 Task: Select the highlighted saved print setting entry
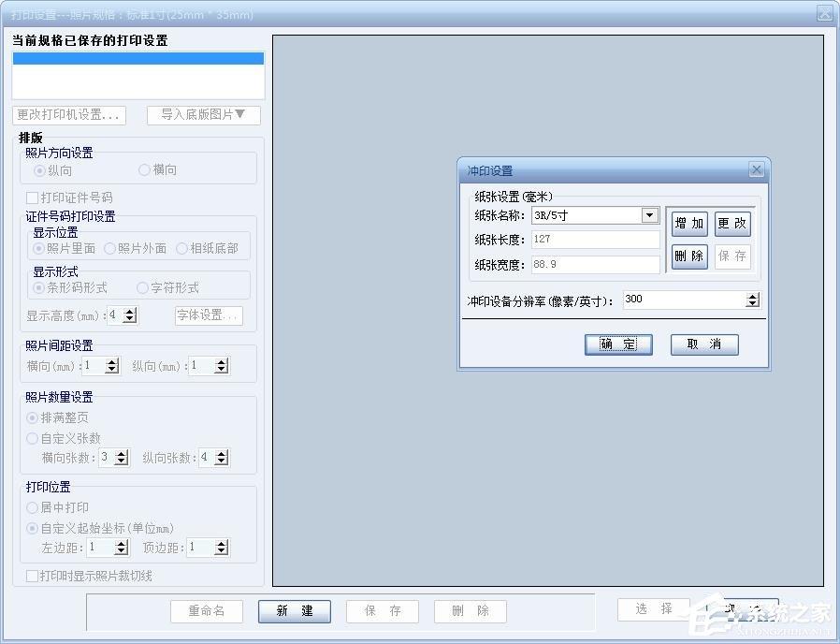click(x=138, y=58)
